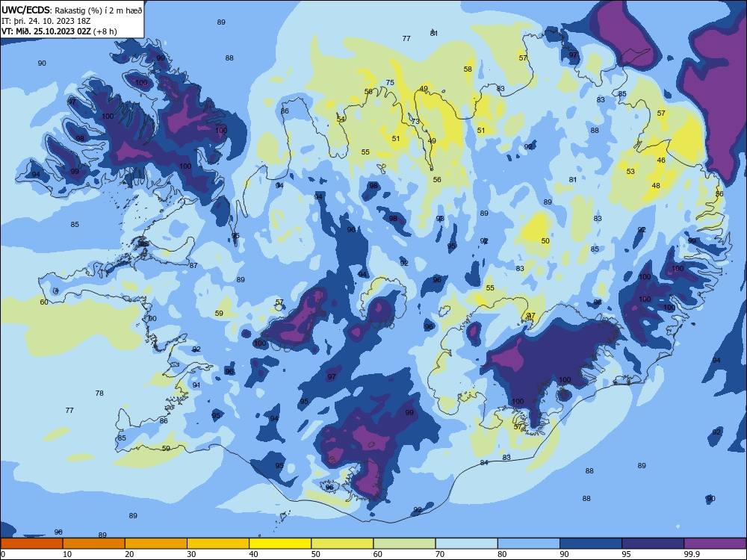This screenshot has height=560, width=747.
Task: Click the 90–95 medium blue legend swatch
Action: 591,544
